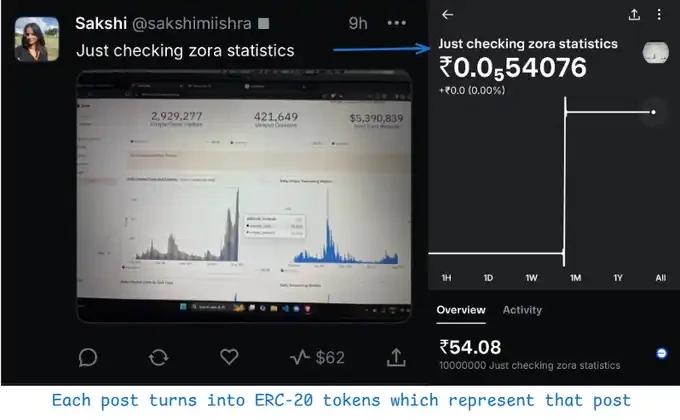This screenshot has height=420, width=680.
Task: Switch chart range to 1D
Action: click(x=489, y=277)
